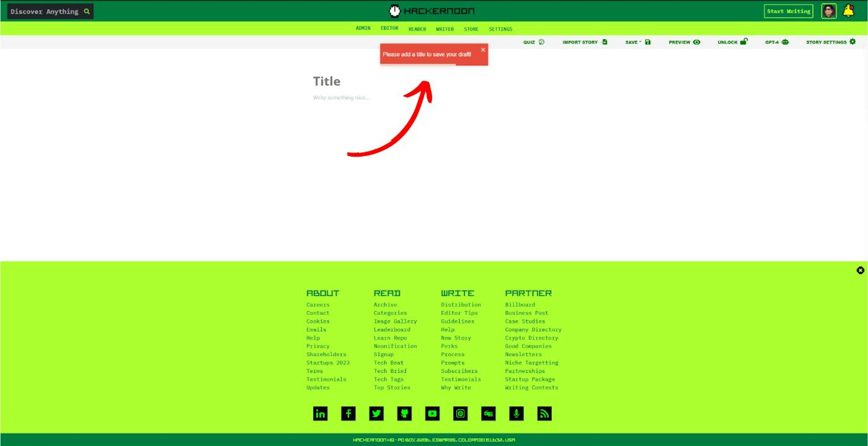Screen dimensions: 868x446
Task: Click the SETTINGS menu item
Action: [500, 28]
